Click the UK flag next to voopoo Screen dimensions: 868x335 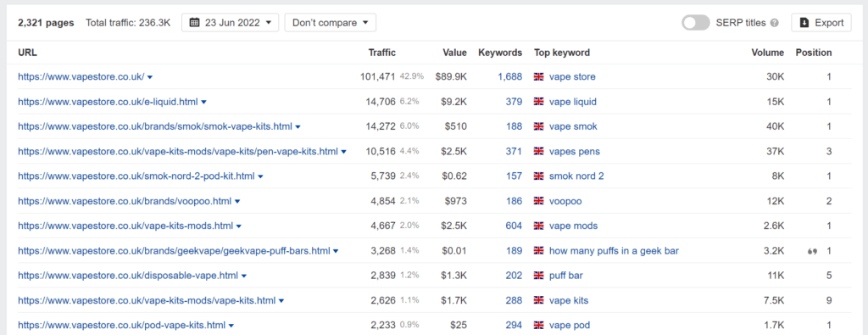coord(538,202)
